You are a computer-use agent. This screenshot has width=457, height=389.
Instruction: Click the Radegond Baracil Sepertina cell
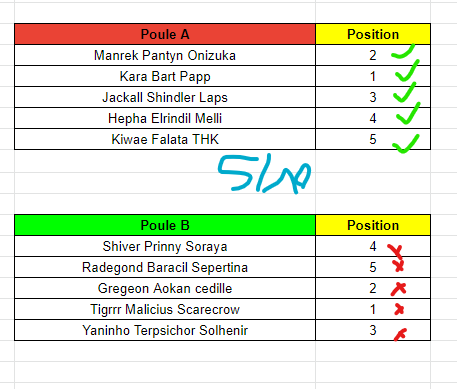coord(165,267)
